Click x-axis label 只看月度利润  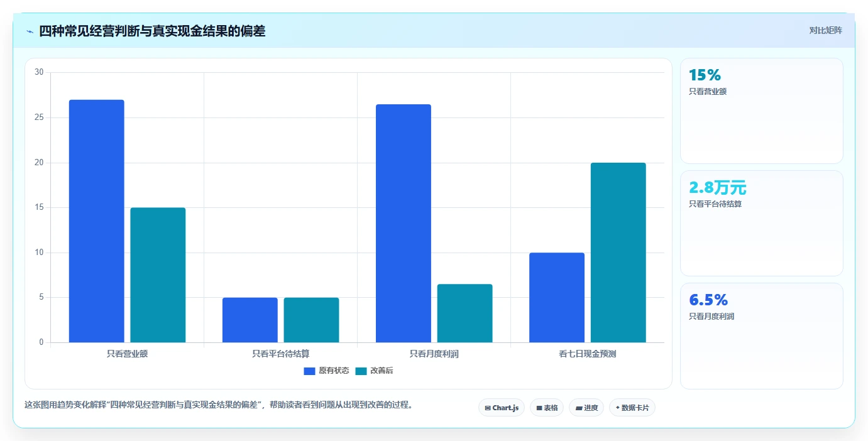click(434, 354)
